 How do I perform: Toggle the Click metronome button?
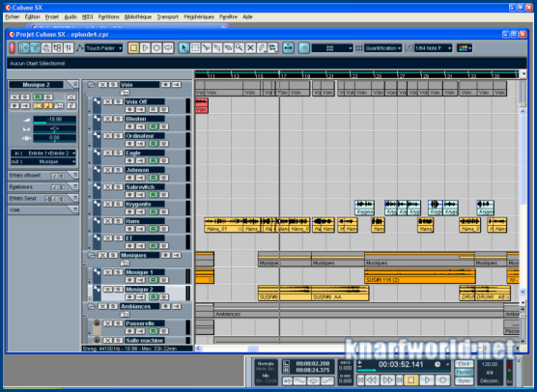click(x=464, y=364)
